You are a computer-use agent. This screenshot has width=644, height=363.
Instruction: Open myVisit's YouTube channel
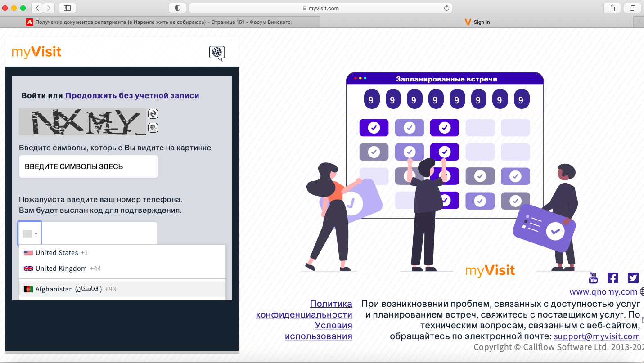point(592,278)
